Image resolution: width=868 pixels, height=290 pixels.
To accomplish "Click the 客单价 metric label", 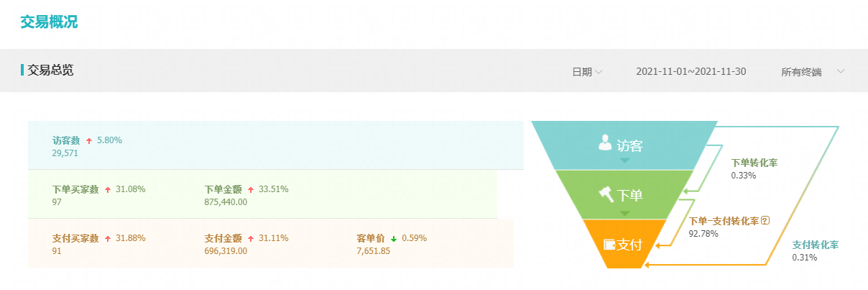I will [371, 238].
